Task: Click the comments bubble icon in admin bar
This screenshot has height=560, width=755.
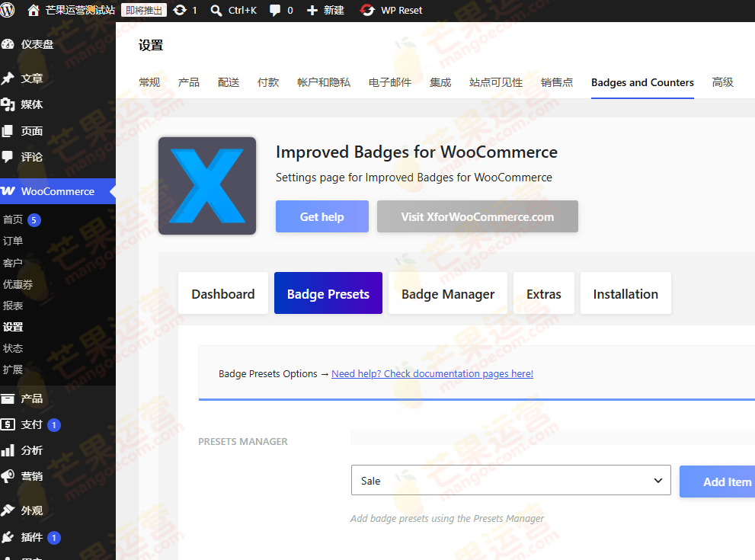Action: point(275,11)
